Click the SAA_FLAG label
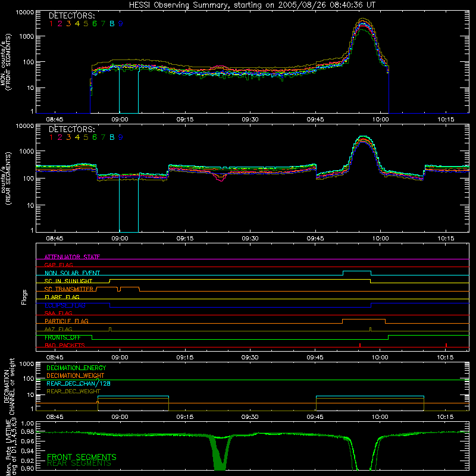 point(58,313)
